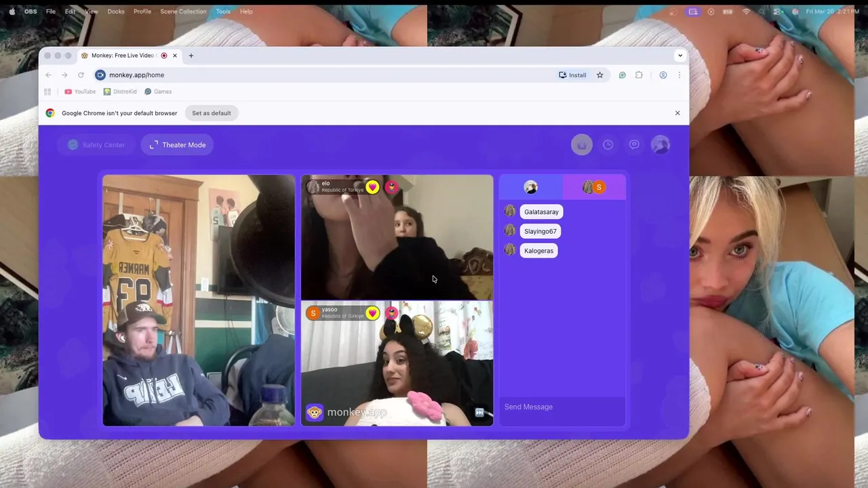Open the heart chat messages icon
Screen dimensions: 868x488
[634, 144]
